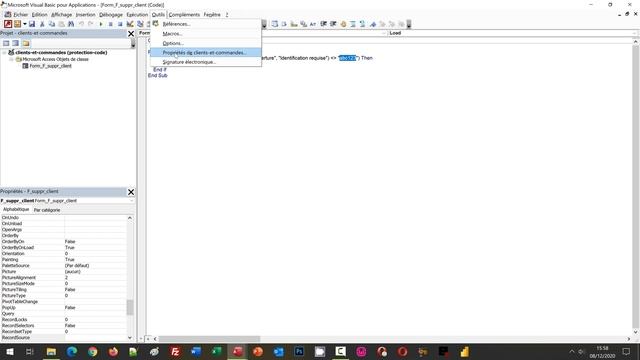The width and height of the screenshot is (640, 360).
Task: Click the Insert Module toolbar icon
Action: [x=17, y=24]
